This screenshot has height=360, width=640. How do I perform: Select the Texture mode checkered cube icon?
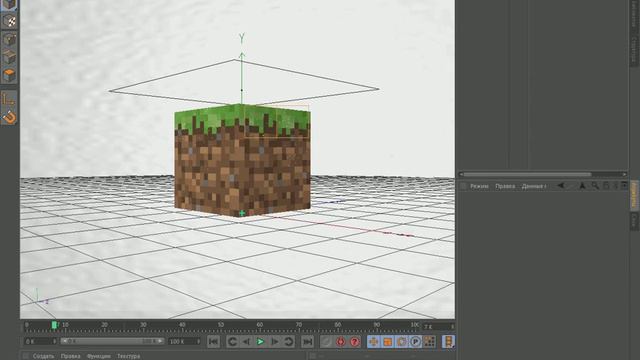coord(9,21)
